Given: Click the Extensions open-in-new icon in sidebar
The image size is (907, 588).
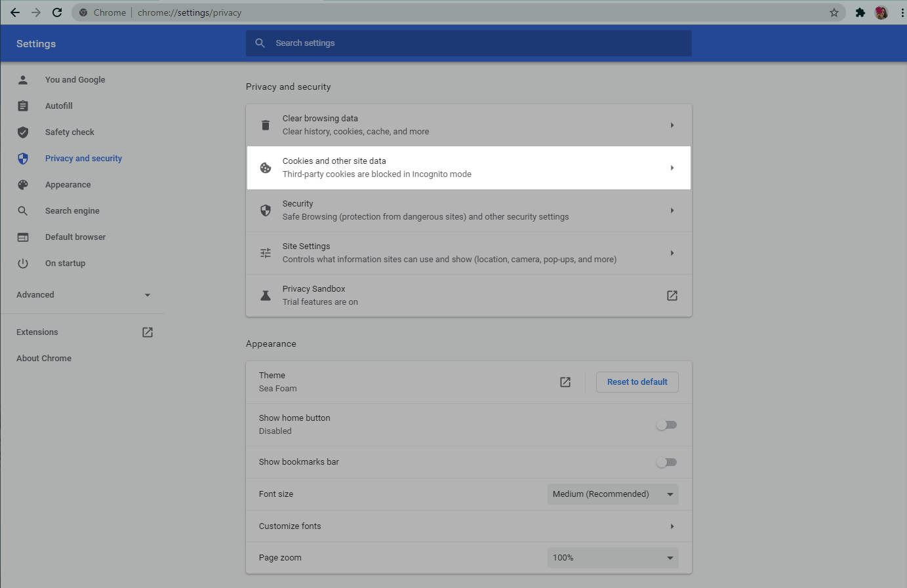Looking at the screenshot, I should click(x=148, y=332).
